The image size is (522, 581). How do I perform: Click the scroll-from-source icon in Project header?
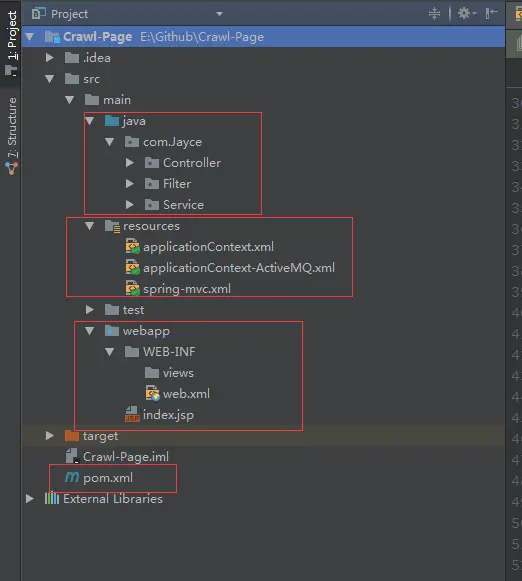[x=434, y=14]
